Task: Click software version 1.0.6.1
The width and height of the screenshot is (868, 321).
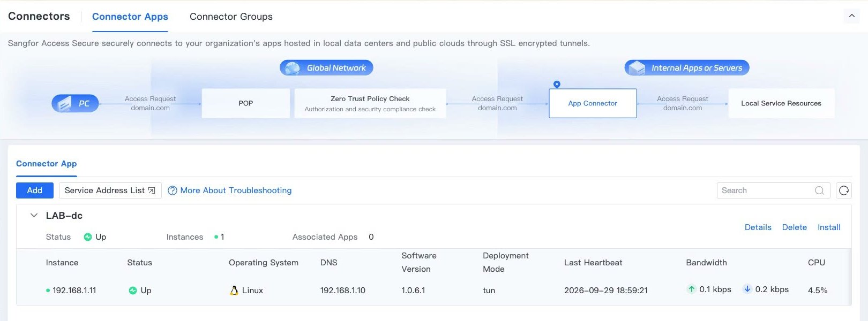Action: coord(413,291)
